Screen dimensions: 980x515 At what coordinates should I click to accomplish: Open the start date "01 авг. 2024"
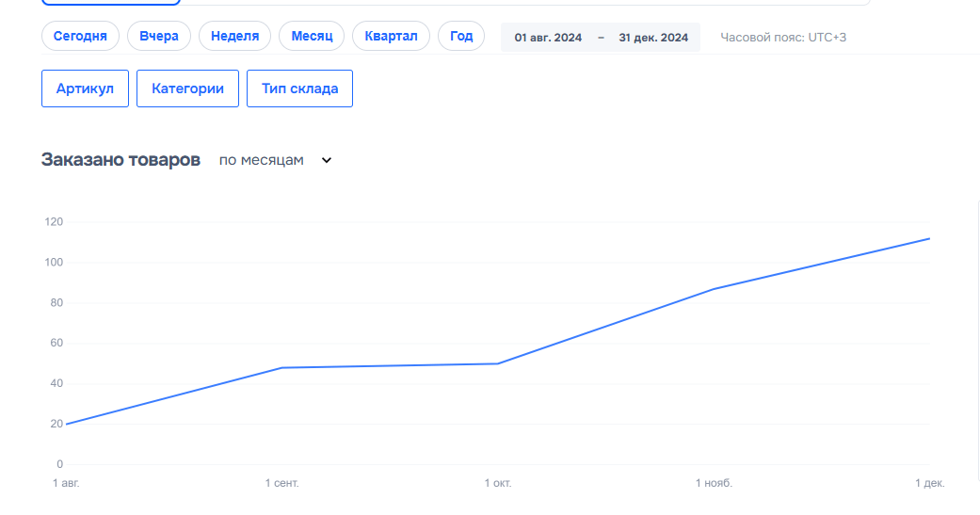548,38
